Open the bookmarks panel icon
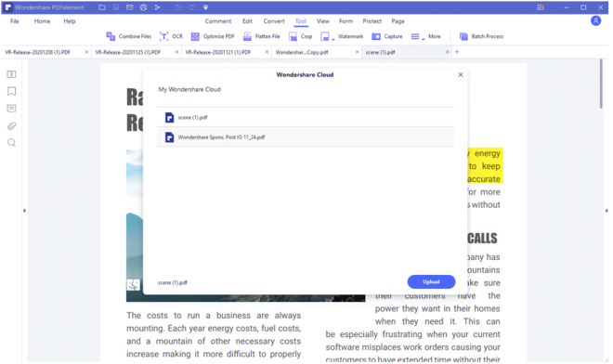The width and height of the screenshot is (613, 364). tap(12, 92)
